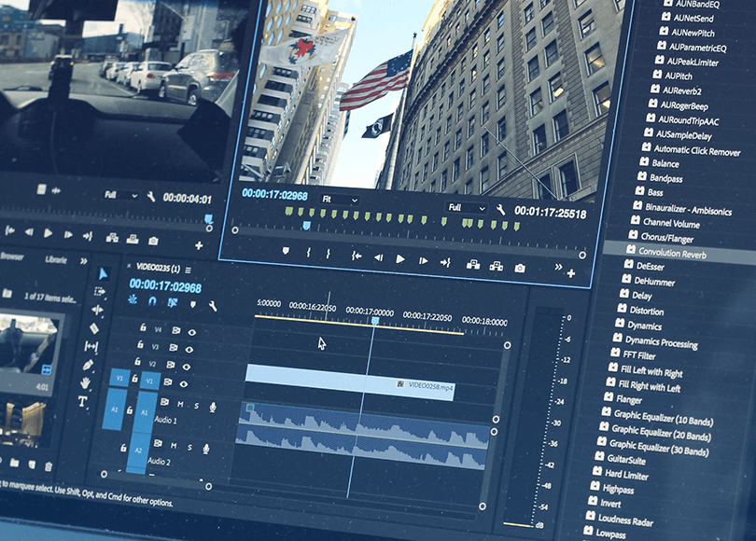Click Mark In in the Program monitor
This screenshot has height=541, width=756.
pyautogui.click(x=308, y=253)
